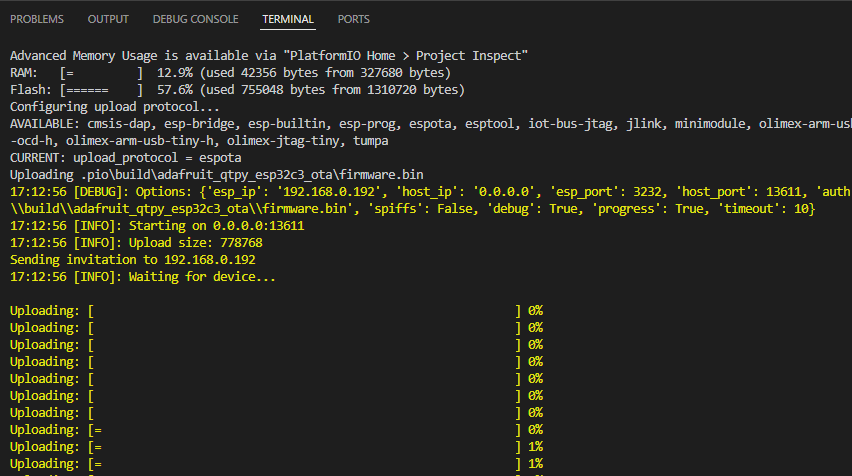Screen dimensions: 852x476
Task: Open the OUTPUT tab
Action: [x=108, y=19]
